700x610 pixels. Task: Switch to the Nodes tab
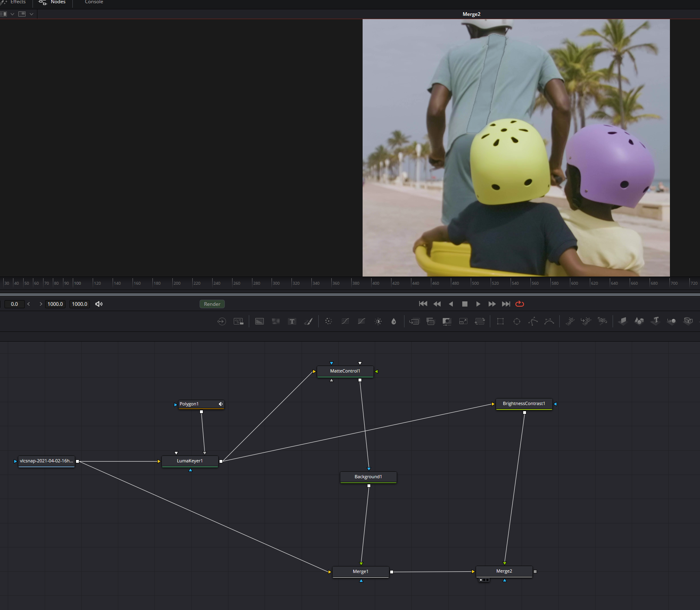52,2
